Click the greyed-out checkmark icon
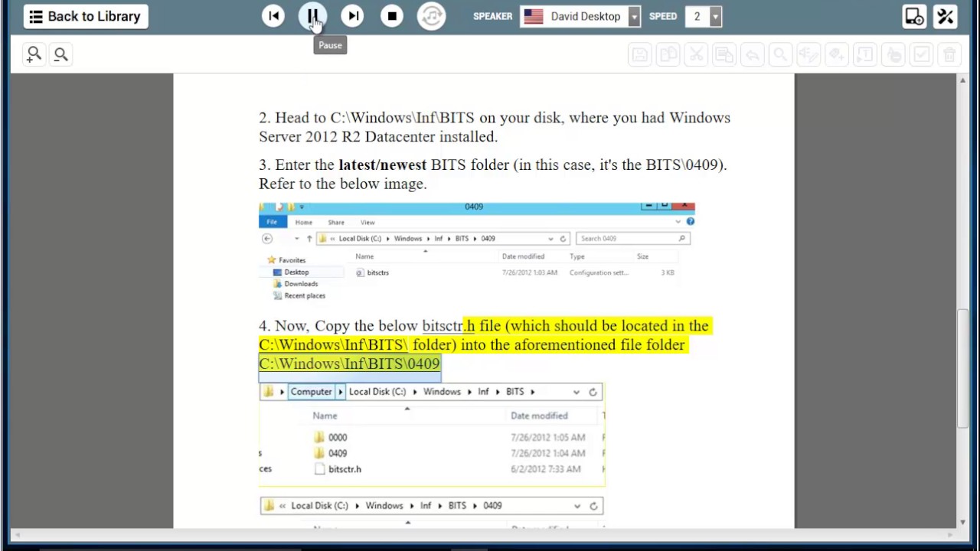 (921, 54)
